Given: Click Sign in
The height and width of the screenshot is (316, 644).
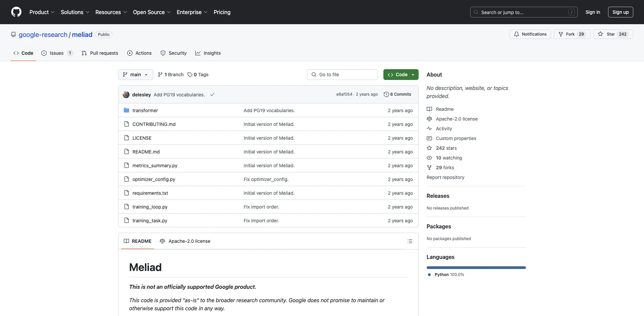Looking at the screenshot, I should [x=593, y=12].
